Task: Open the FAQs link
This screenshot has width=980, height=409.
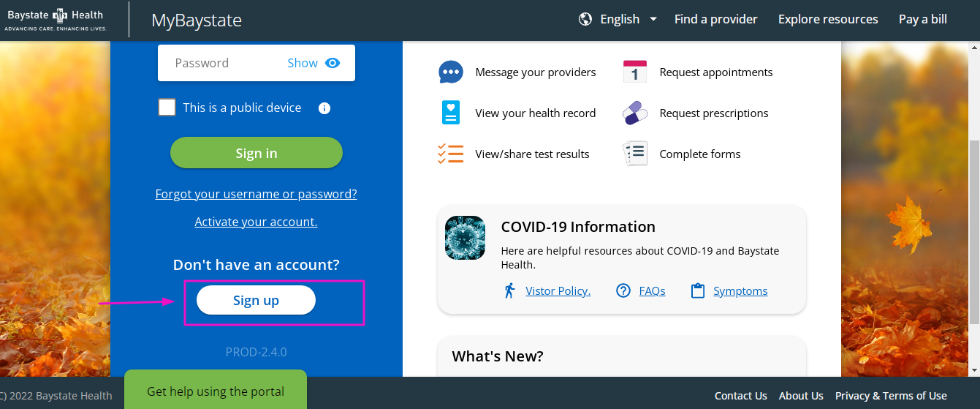Action: pyautogui.click(x=652, y=290)
